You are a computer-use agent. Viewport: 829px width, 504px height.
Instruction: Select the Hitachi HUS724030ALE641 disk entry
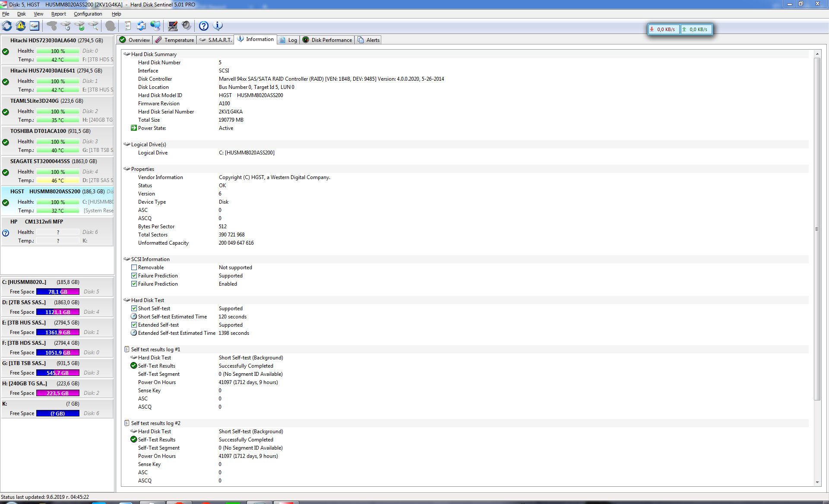(x=57, y=80)
